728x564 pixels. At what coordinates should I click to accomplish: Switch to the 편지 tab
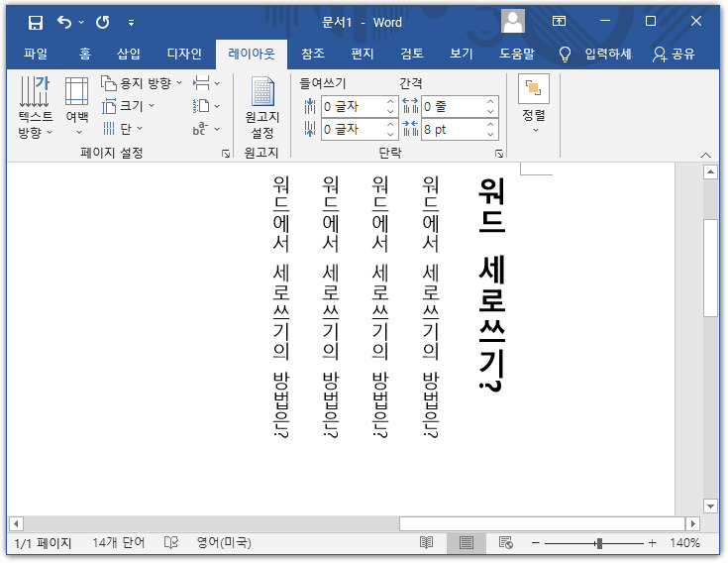pos(363,54)
